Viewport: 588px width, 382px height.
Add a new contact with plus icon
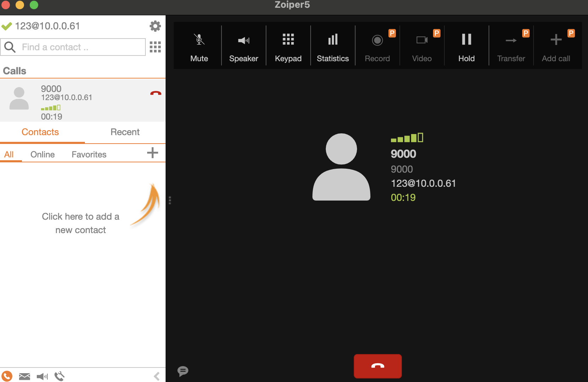coord(152,153)
